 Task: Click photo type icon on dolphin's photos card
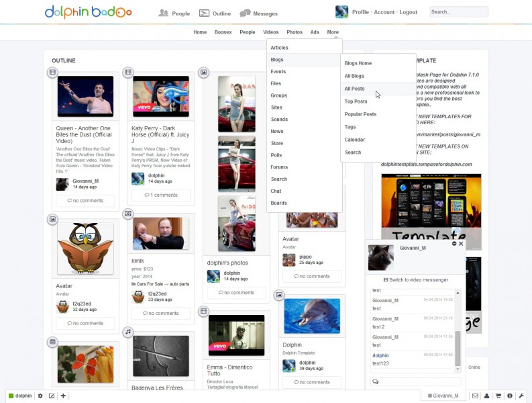point(203,72)
